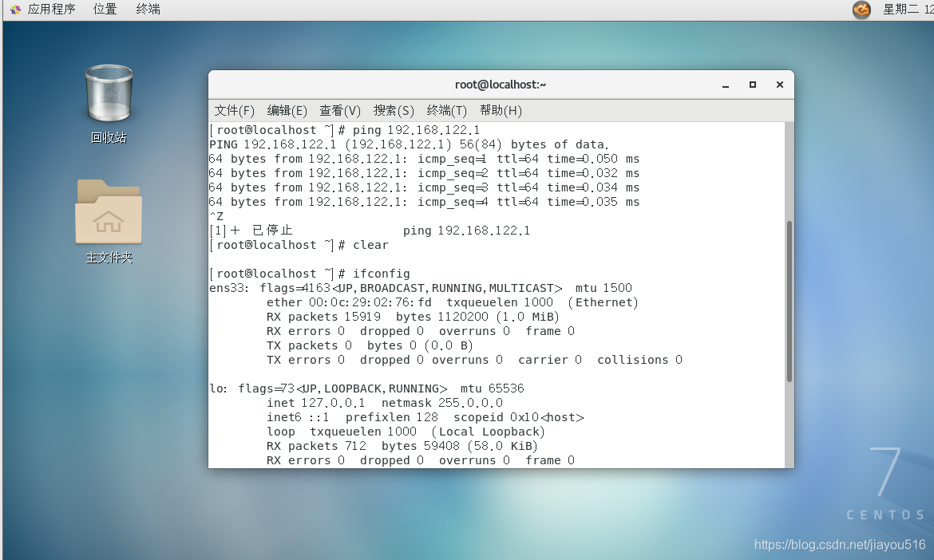Click 'netmask 255.0.0.0' text
934x560 pixels.
point(442,403)
